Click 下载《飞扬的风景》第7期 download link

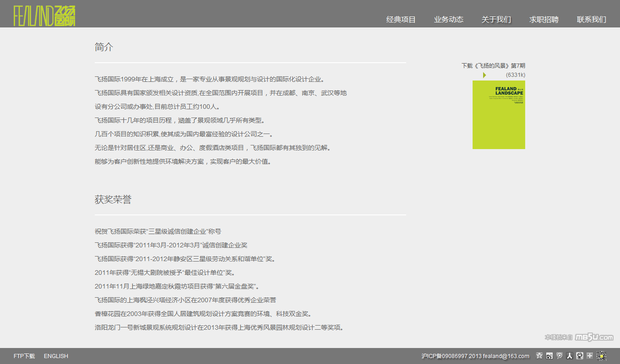(493, 66)
